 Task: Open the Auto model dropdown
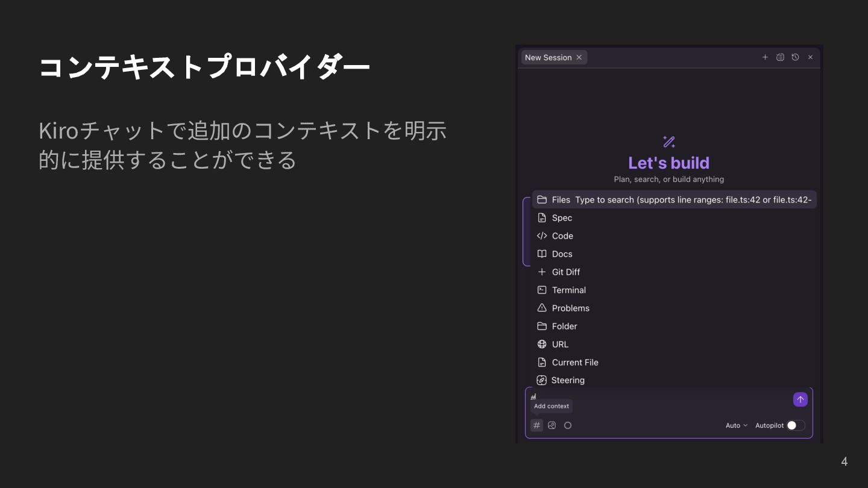(737, 425)
